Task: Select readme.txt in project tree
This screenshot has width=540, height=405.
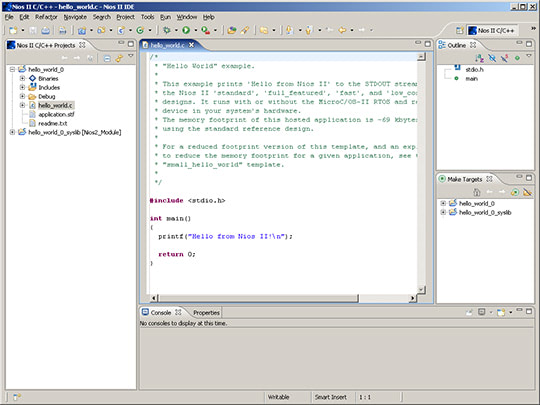Action: pyautogui.click(x=53, y=123)
